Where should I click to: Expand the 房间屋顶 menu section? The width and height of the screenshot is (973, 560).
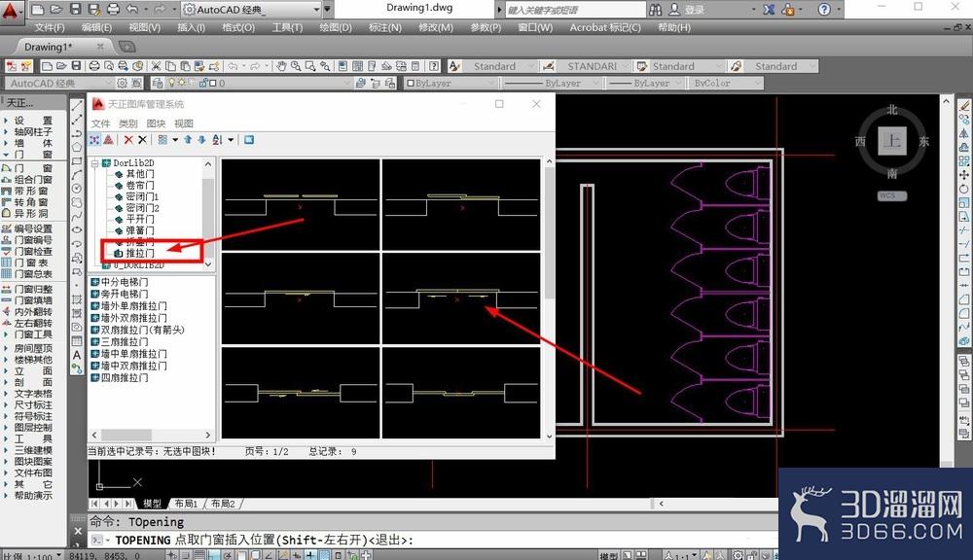[x=6, y=348]
